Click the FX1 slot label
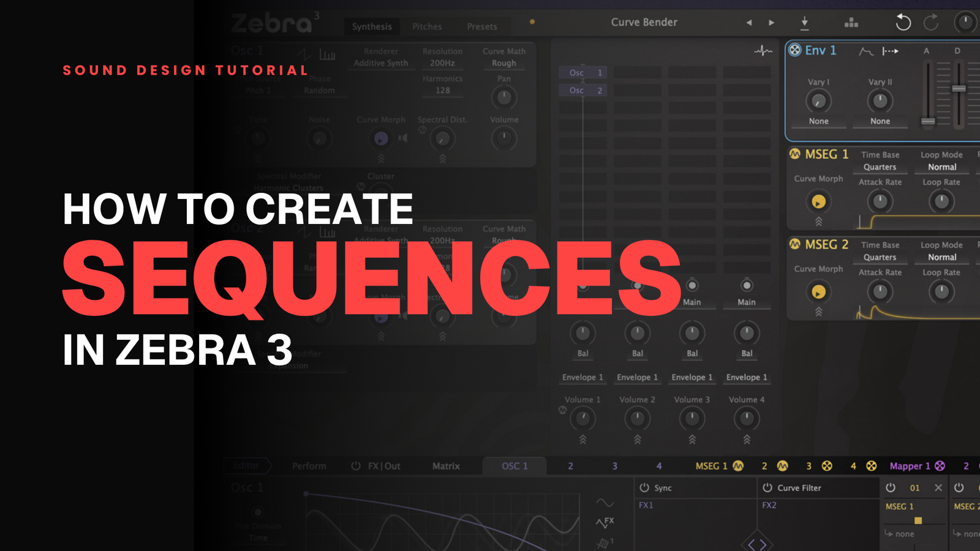Image resolution: width=980 pixels, height=551 pixels. click(x=646, y=505)
